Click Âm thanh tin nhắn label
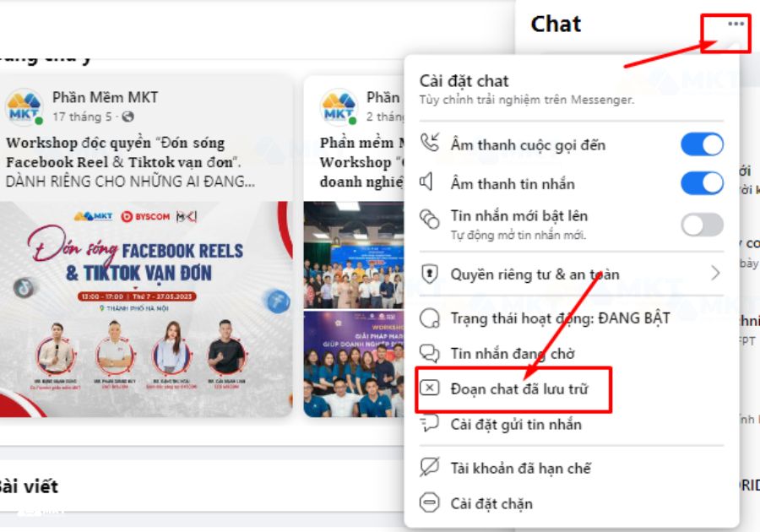Image resolution: width=760 pixels, height=532 pixels. [x=513, y=184]
